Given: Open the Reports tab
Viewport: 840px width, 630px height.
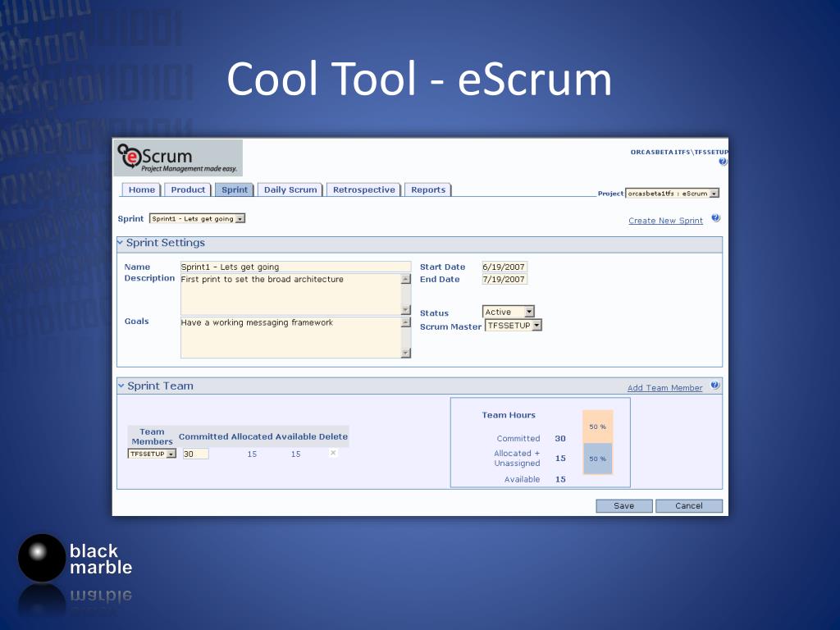Looking at the screenshot, I should coord(428,189).
